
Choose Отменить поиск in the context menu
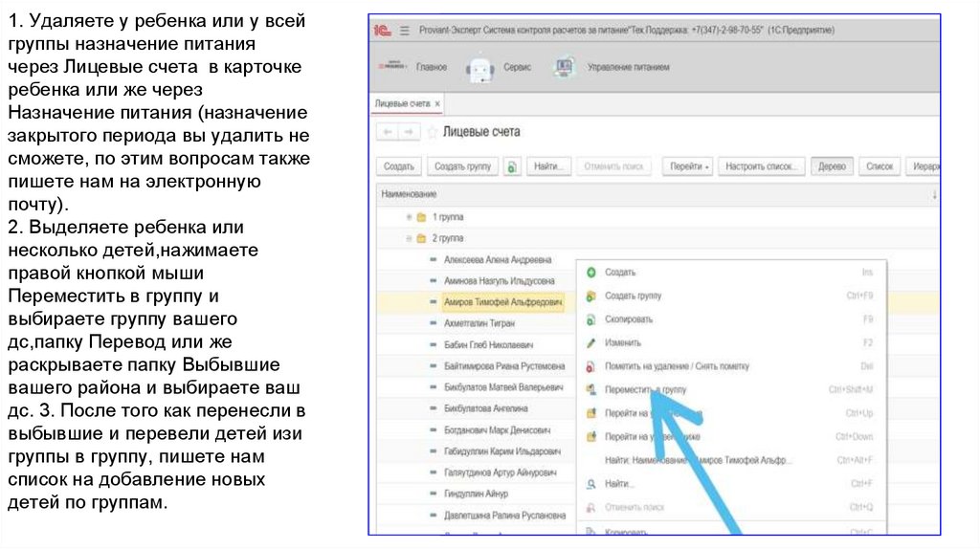coord(730,507)
